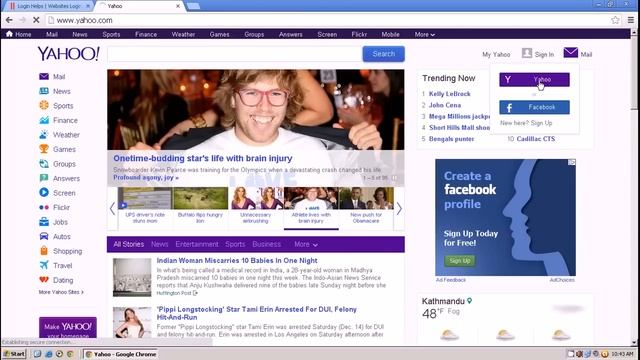Click the Shopping bag icon in sidebar
Screen dimensions: 640x360
(44, 251)
